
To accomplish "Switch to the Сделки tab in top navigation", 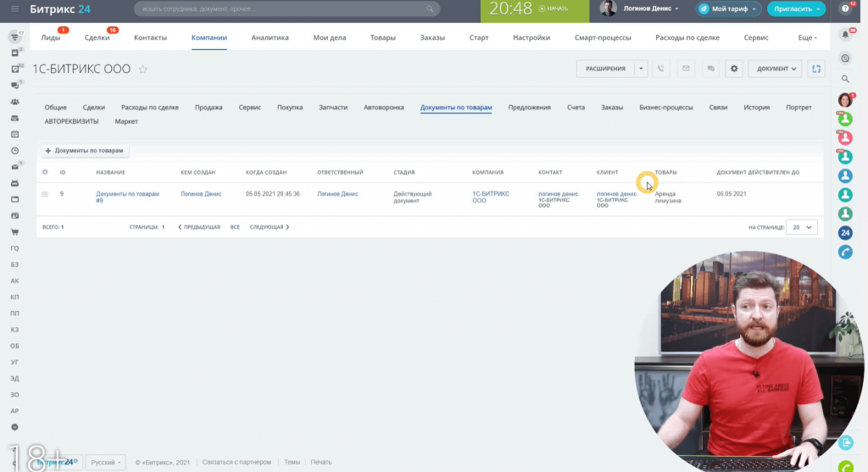I will click(x=97, y=37).
